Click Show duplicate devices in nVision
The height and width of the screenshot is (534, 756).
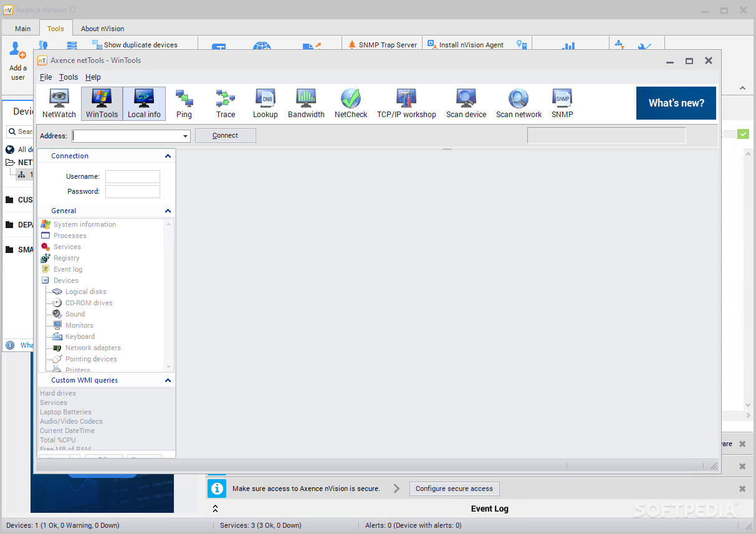tap(135, 45)
